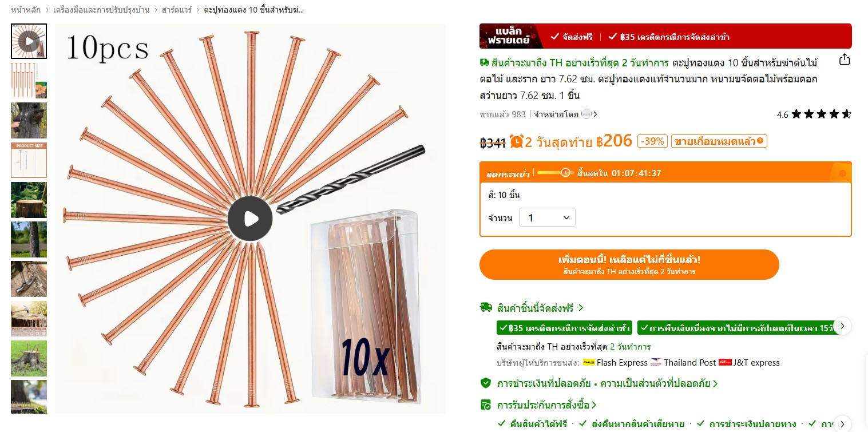868x432 pixels.
Task: Play the product video on main image
Action: tap(250, 219)
